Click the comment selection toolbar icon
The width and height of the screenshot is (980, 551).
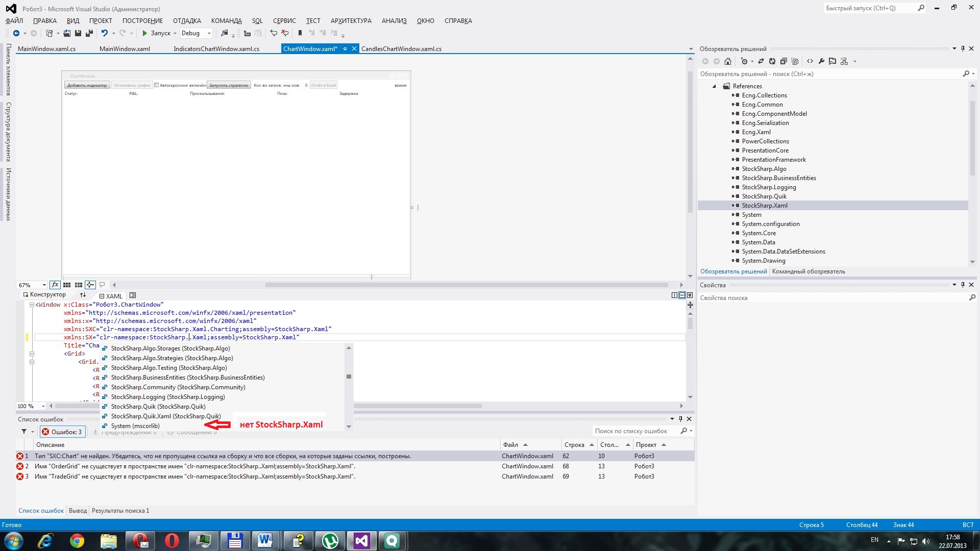(274, 33)
